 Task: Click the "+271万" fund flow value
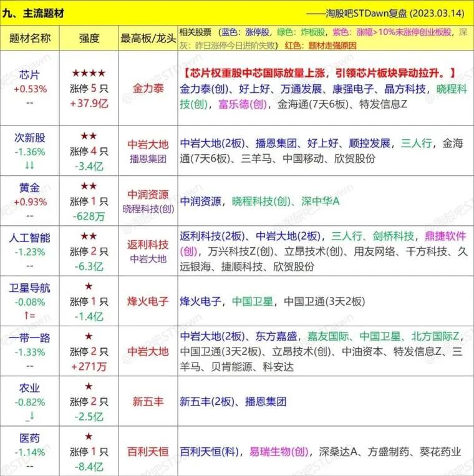tap(89, 366)
